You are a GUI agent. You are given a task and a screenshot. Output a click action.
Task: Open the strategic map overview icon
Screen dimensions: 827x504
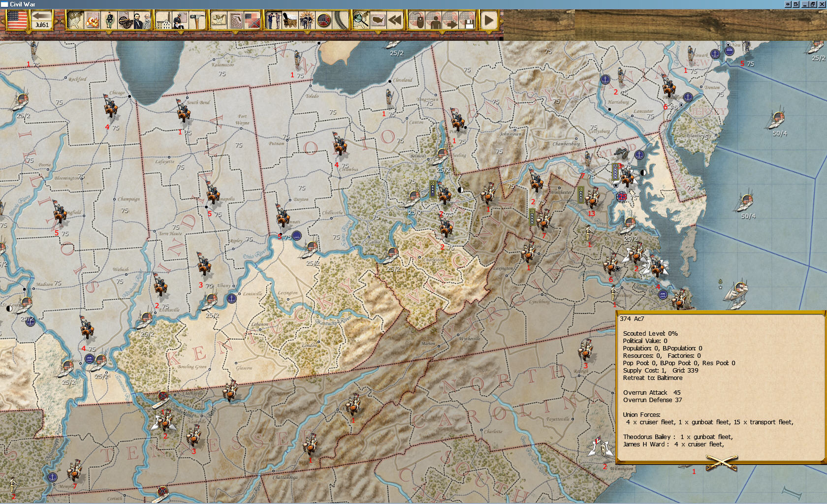tap(75, 21)
